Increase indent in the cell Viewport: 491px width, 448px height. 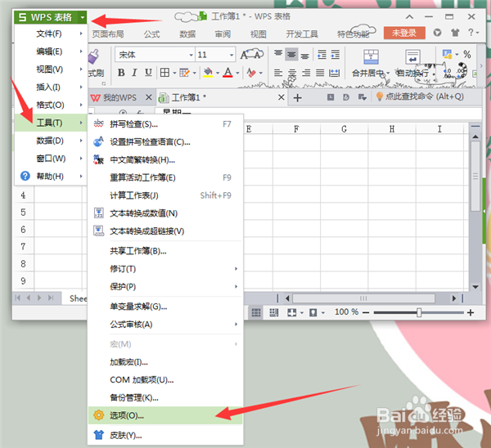(336, 55)
